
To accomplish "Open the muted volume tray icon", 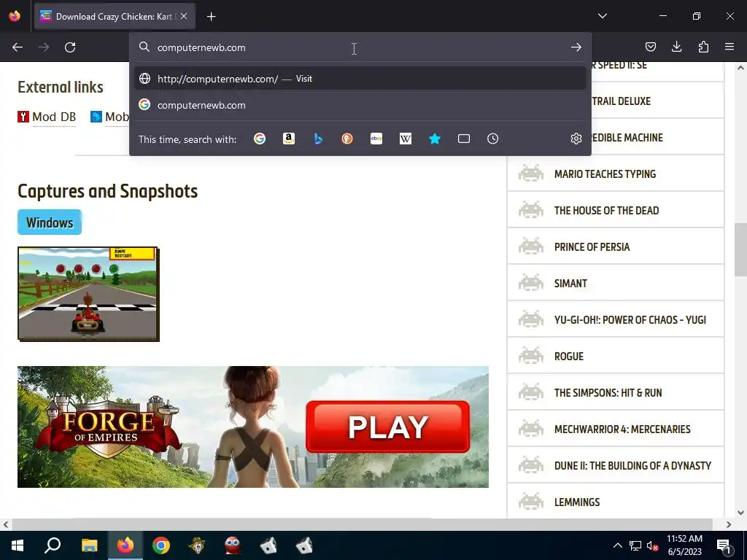I will coord(652,545).
